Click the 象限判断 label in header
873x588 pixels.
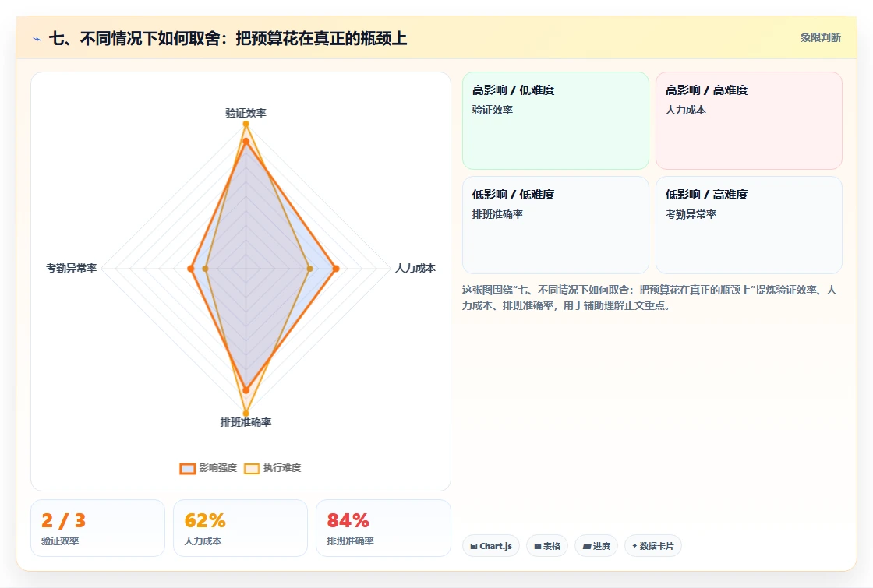click(x=820, y=38)
